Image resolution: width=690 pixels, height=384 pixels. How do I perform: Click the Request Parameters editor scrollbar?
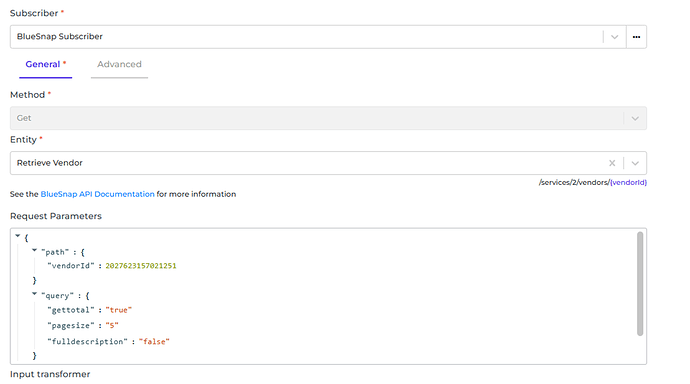click(x=640, y=284)
